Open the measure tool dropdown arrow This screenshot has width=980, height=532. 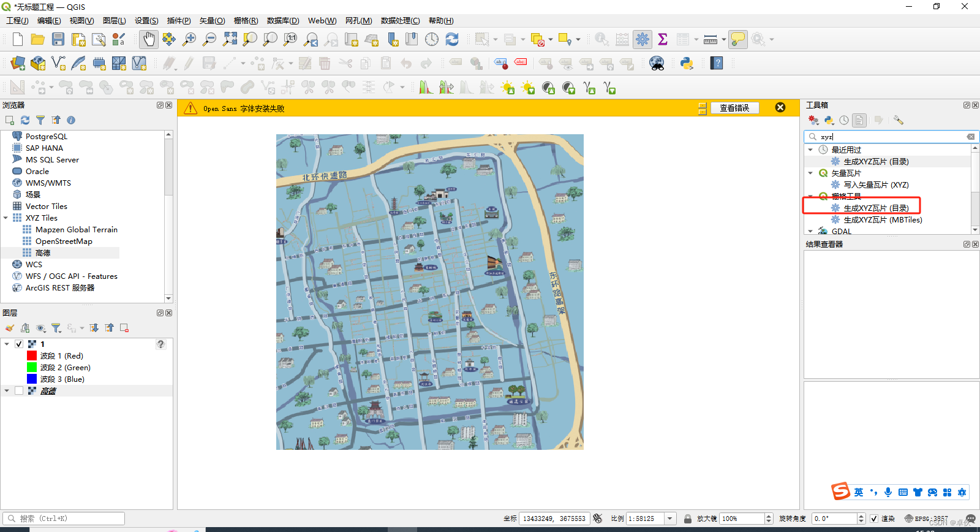724,40
